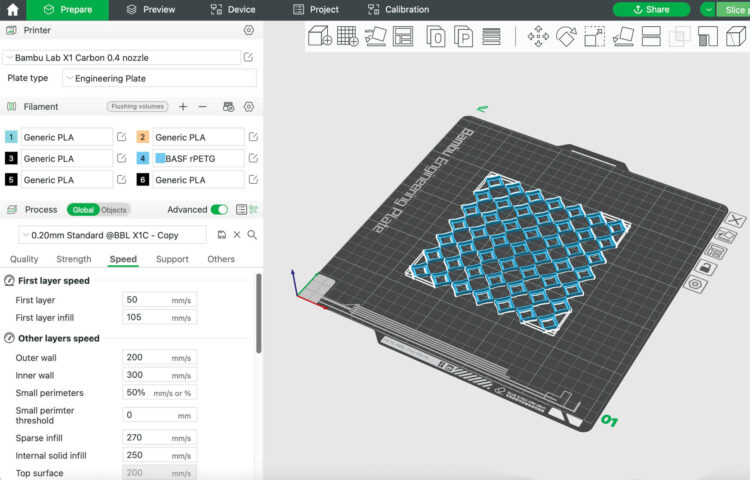
Task: Click the Add object cube icon
Action: click(319, 37)
